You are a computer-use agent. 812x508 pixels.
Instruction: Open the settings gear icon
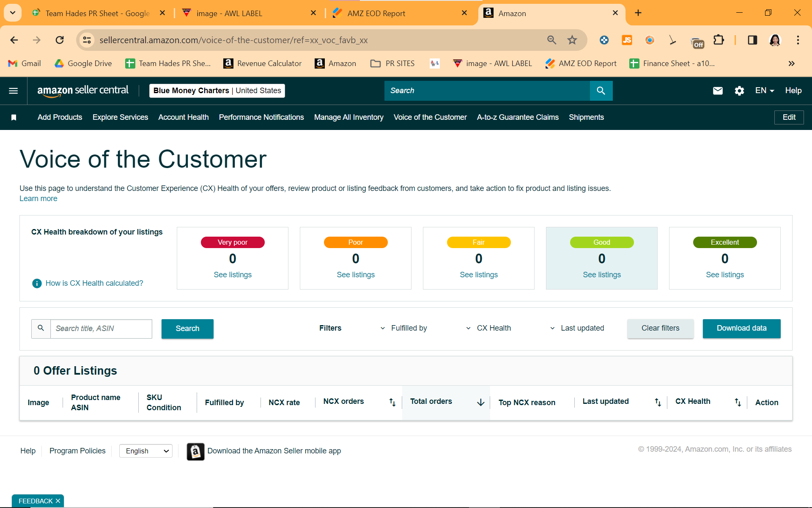739,91
